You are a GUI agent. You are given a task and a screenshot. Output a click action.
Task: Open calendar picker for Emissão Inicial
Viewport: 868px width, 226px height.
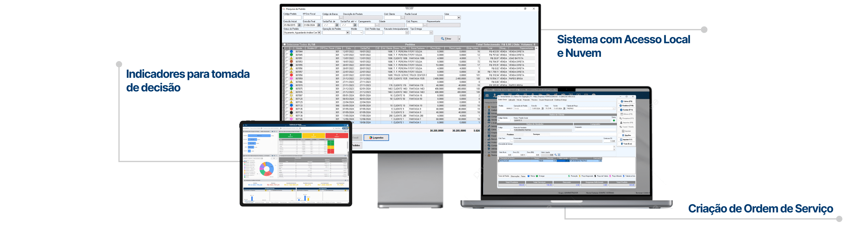(299, 25)
